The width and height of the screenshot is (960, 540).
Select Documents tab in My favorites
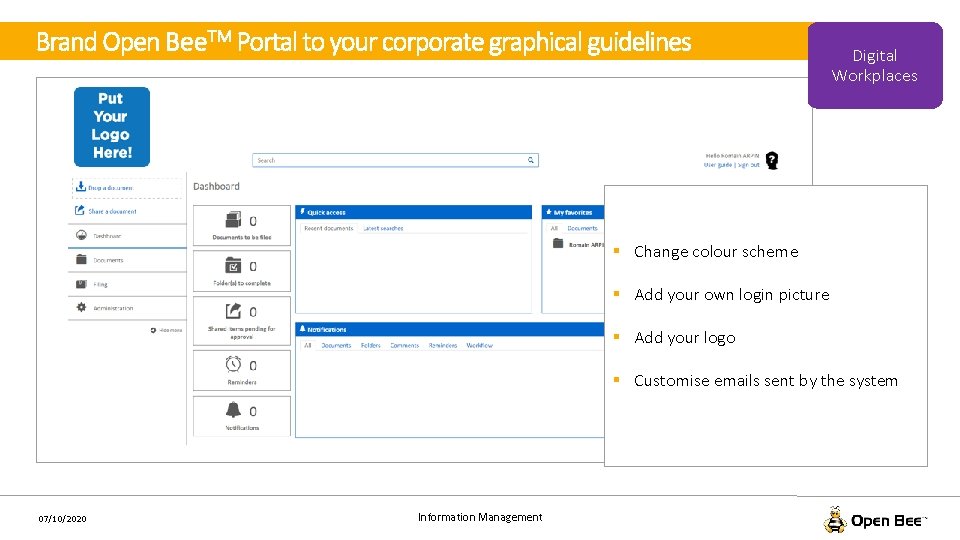[x=582, y=228]
